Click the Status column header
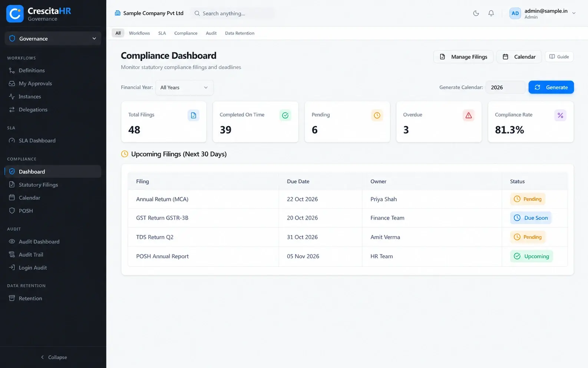588x368 pixels. (517, 181)
